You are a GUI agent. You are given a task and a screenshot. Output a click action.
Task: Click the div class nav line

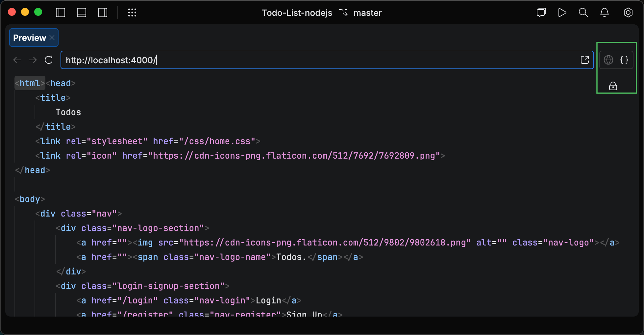coord(79,214)
